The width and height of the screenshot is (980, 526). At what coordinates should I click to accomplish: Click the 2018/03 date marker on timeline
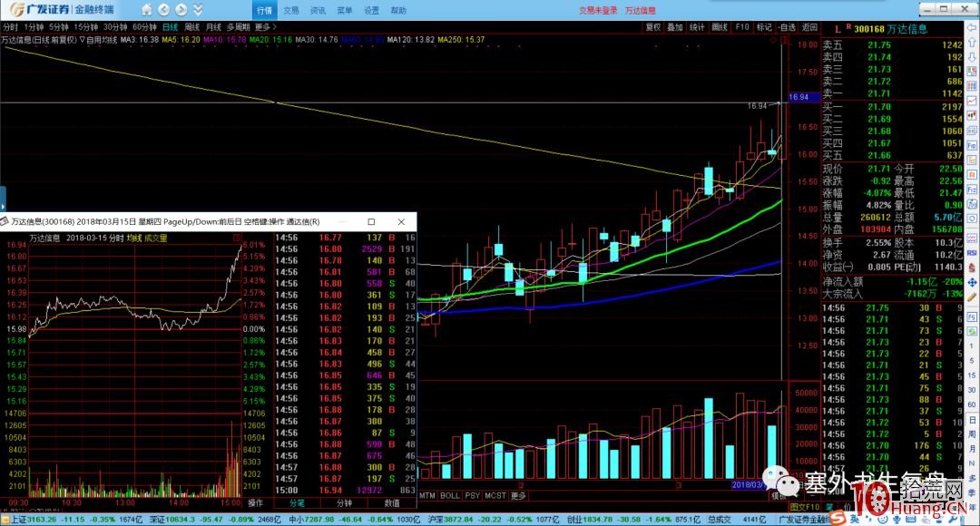748,485
